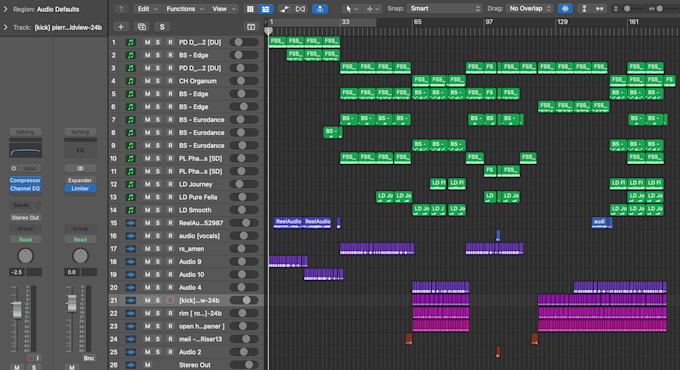This screenshot has width=680, height=370.
Task: Click the instrument icon of track 10 PL Pha
Action: 131,159
